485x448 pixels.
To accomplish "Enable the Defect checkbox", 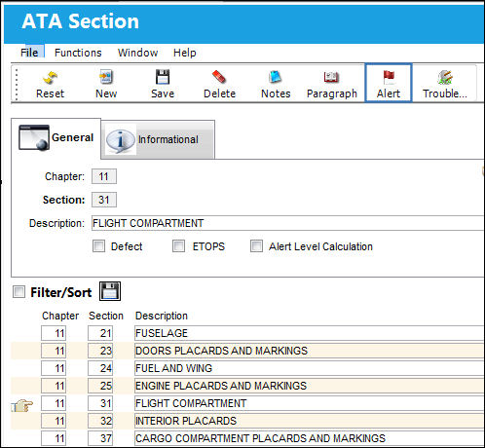I will click(x=98, y=246).
